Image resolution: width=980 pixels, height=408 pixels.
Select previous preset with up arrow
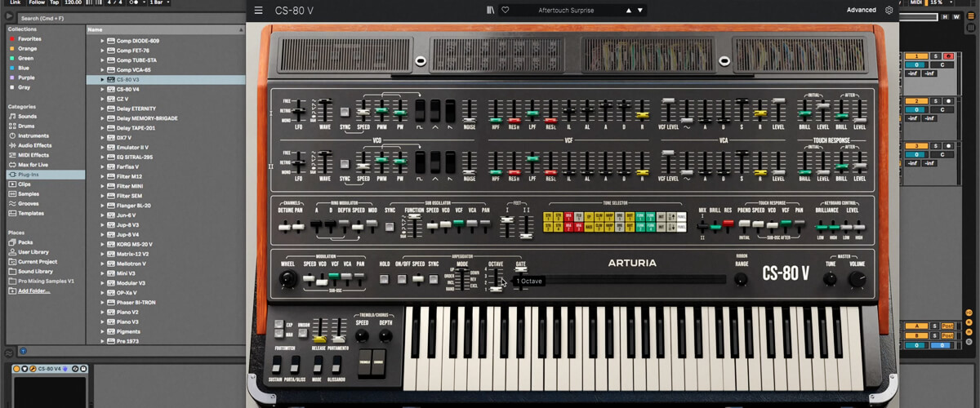coord(628,11)
